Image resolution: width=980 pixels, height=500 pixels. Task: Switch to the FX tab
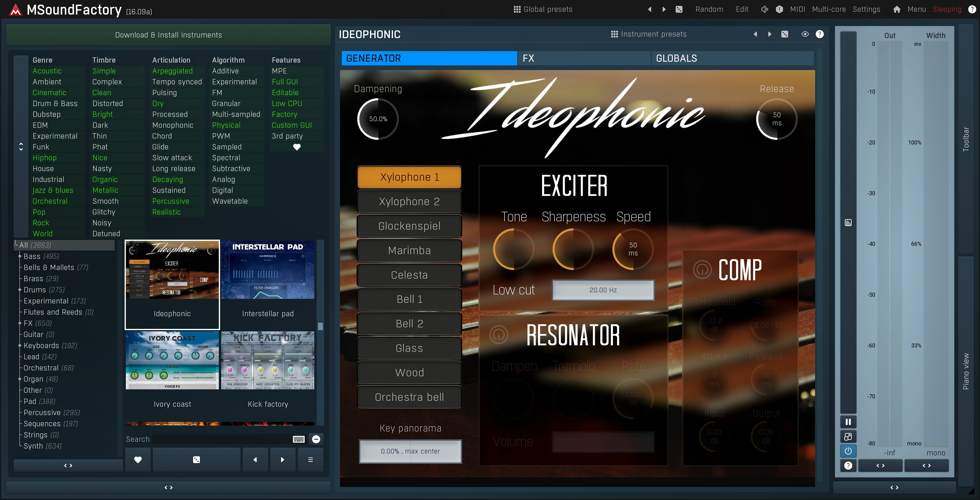coord(584,58)
